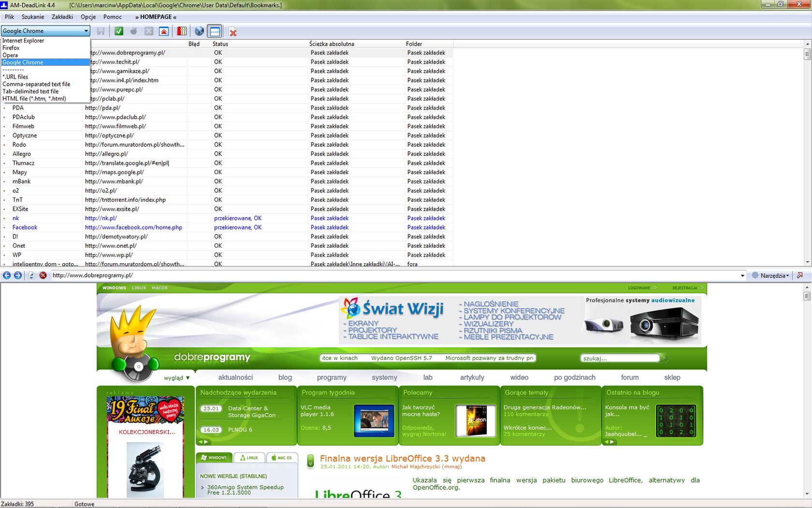Click the http://www.filmweb.pl/ URL cell
The image size is (812, 508).
click(x=116, y=126)
